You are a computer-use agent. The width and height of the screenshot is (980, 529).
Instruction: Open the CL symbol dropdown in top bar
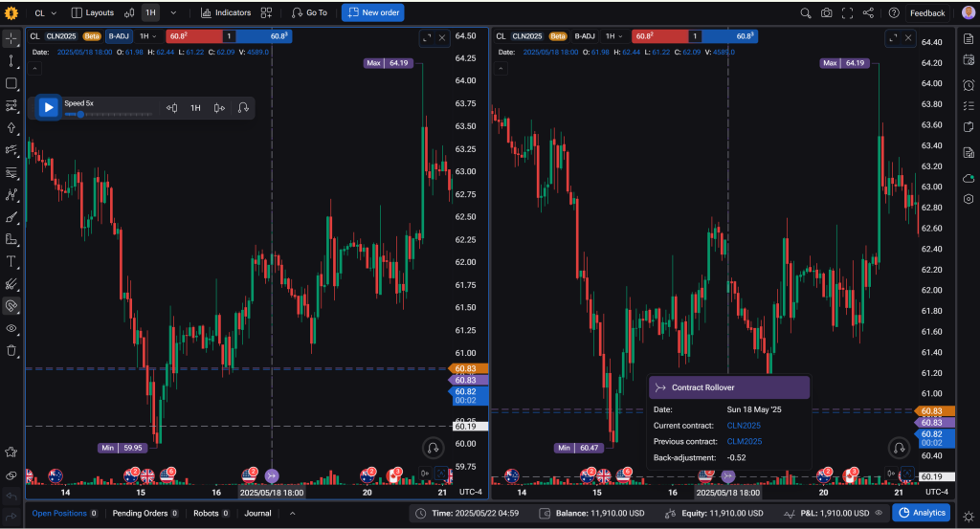pos(46,12)
